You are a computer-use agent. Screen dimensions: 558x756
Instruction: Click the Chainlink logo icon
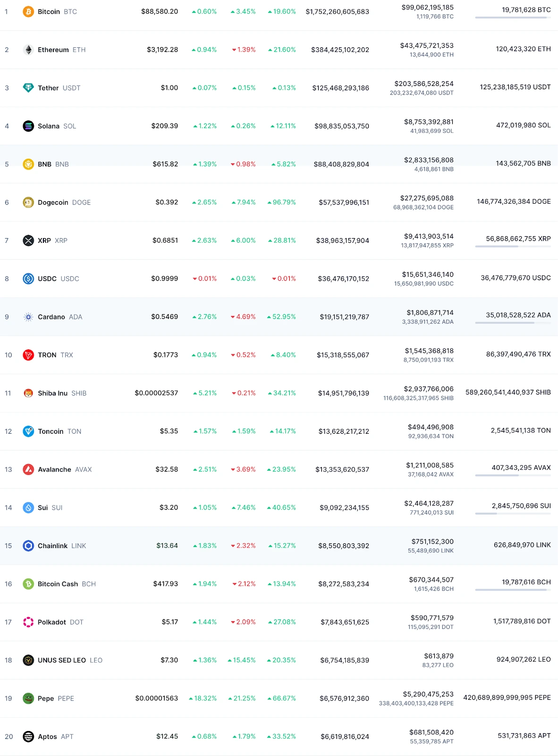[x=28, y=546]
